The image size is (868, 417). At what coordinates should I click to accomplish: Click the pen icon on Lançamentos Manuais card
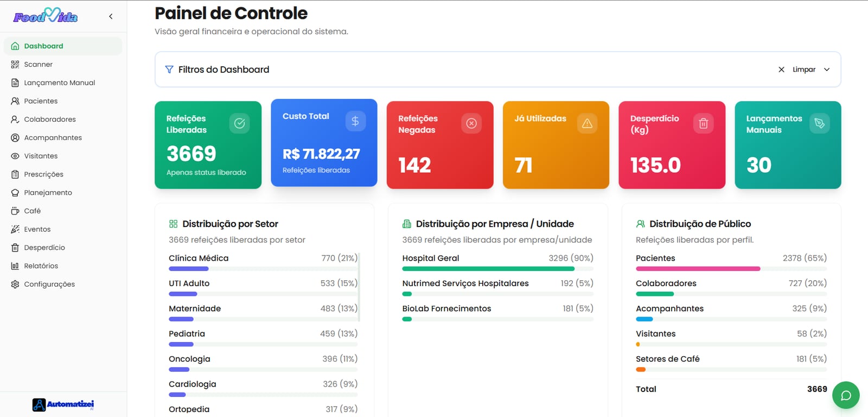pyautogui.click(x=819, y=123)
